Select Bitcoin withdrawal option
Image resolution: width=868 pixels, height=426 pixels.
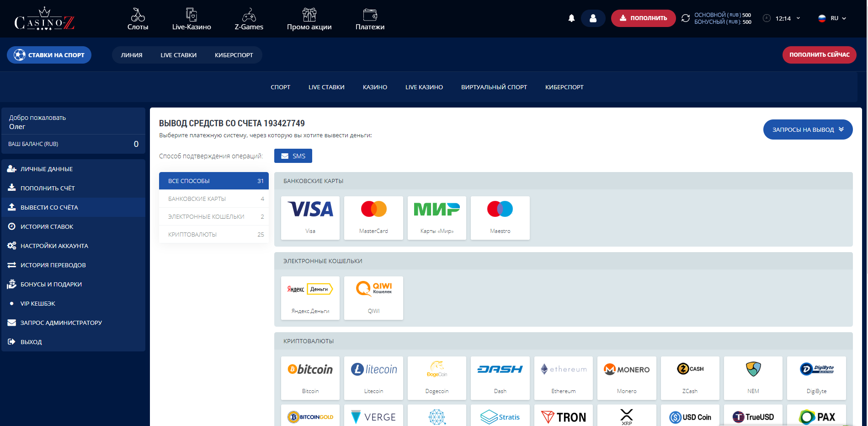[310, 378]
